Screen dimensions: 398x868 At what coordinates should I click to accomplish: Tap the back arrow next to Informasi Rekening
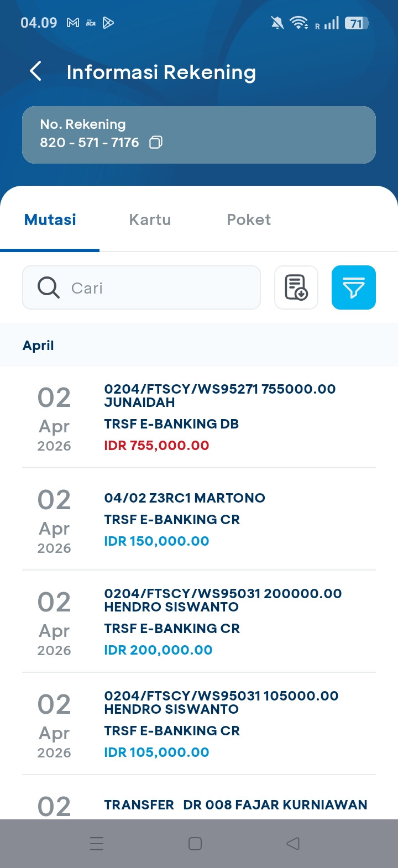click(x=35, y=71)
